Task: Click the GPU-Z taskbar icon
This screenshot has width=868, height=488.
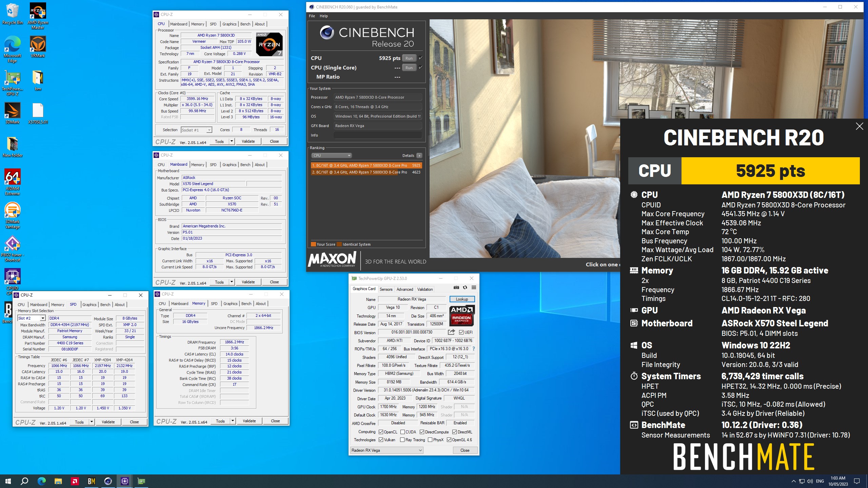Action: coord(141,481)
